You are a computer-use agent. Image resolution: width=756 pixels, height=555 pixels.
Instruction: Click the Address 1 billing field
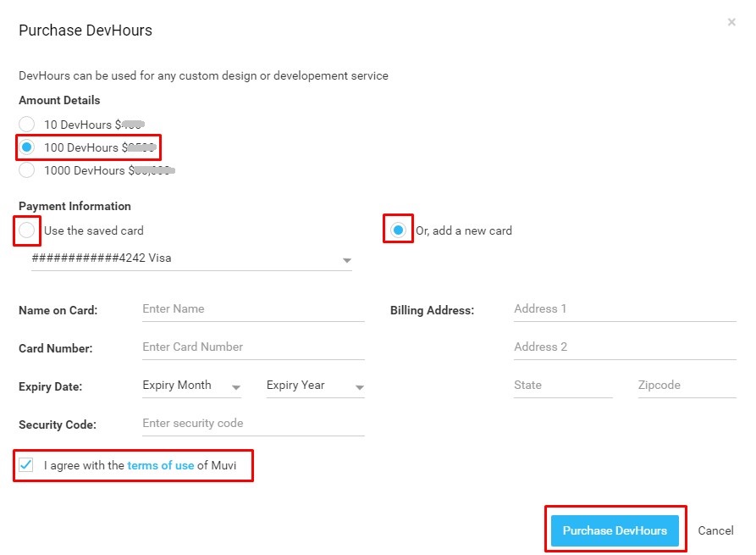[625, 309]
